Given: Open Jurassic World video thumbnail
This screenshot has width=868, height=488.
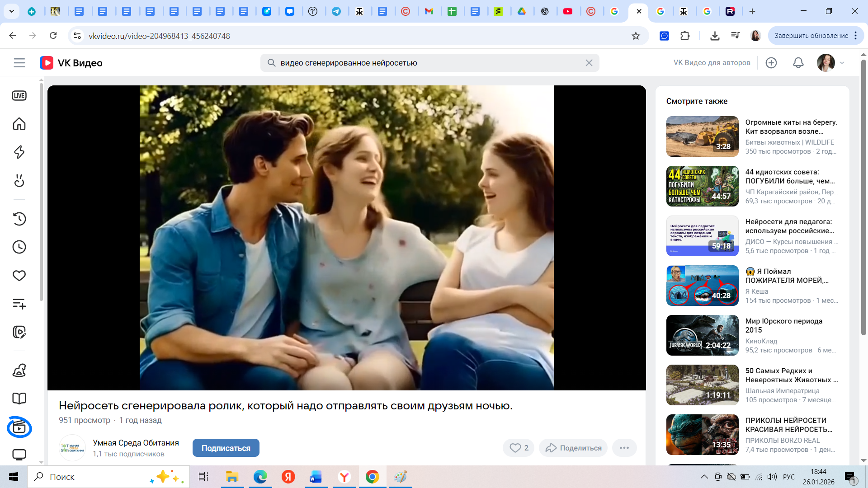Looking at the screenshot, I should (x=702, y=335).
